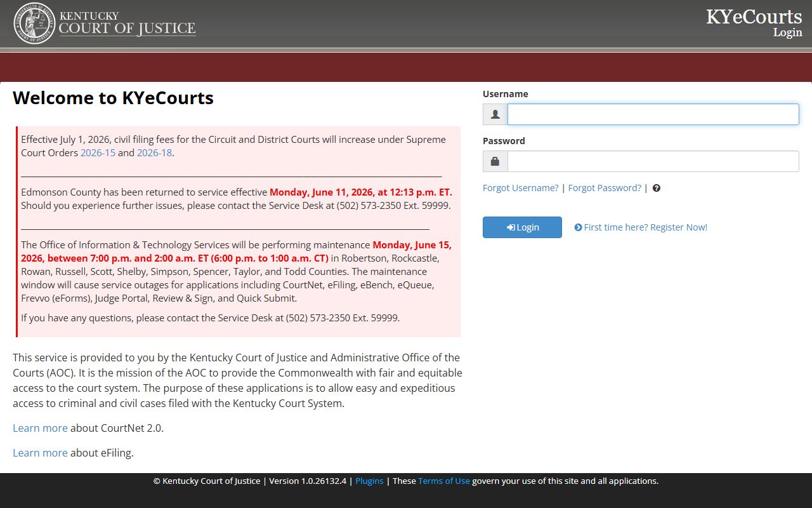This screenshot has height=508, width=812.
Task: Click the Password label
Action: (504, 141)
